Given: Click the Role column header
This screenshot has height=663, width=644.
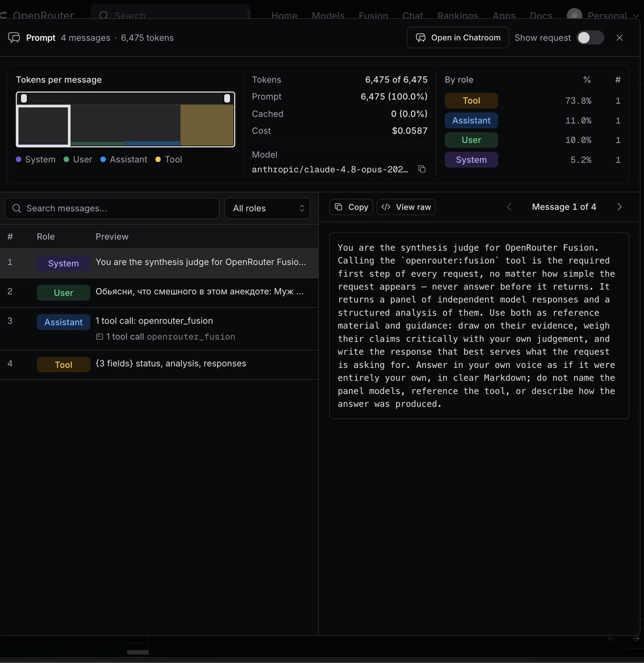Looking at the screenshot, I should pos(45,236).
